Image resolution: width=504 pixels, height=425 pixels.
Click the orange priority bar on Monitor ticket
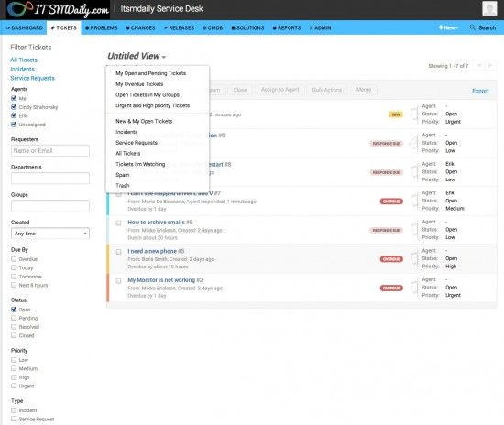108,288
